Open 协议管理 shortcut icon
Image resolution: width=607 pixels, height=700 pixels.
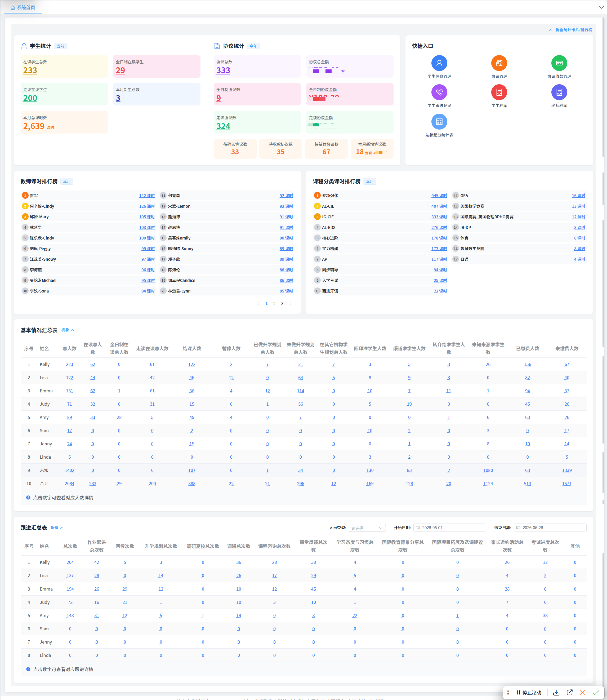click(x=499, y=63)
